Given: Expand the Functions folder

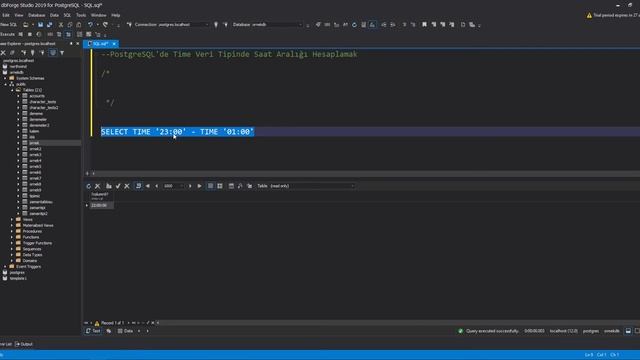Looking at the screenshot, I should 12,237.
